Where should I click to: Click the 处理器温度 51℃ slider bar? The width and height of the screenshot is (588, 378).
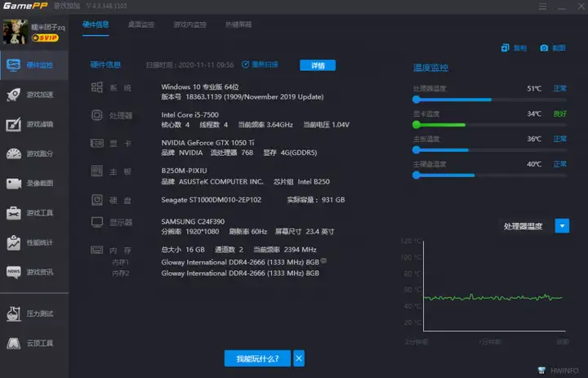490,100
